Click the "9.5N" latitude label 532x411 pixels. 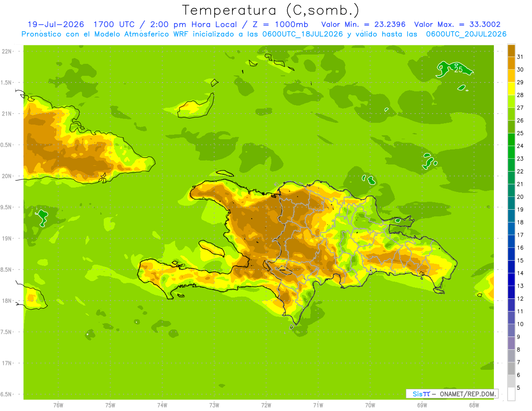point(7,207)
